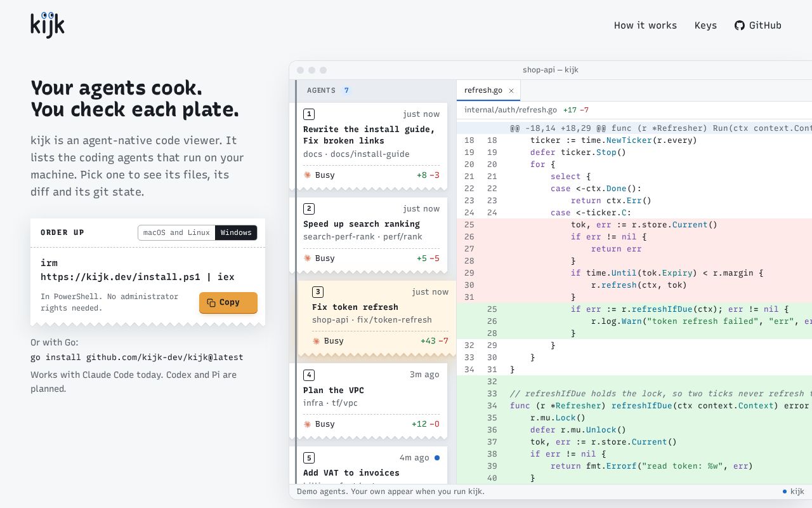The height and width of the screenshot is (508, 812).
Task: Click number badge 2 on search ranking card
Action: click(309, 209)
